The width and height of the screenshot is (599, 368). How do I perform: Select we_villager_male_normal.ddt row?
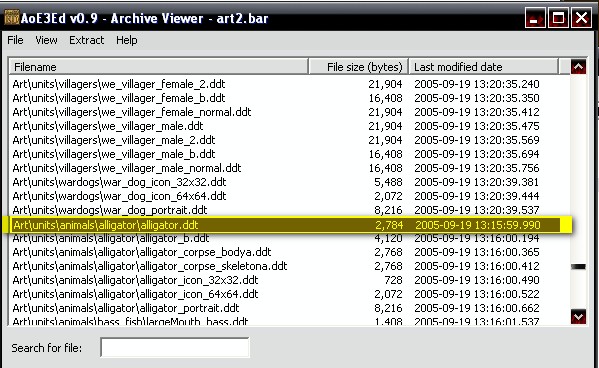289,168
